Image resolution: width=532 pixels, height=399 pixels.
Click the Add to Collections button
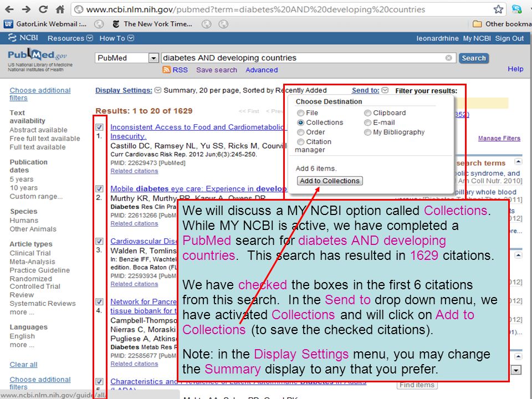coord(330,181)
